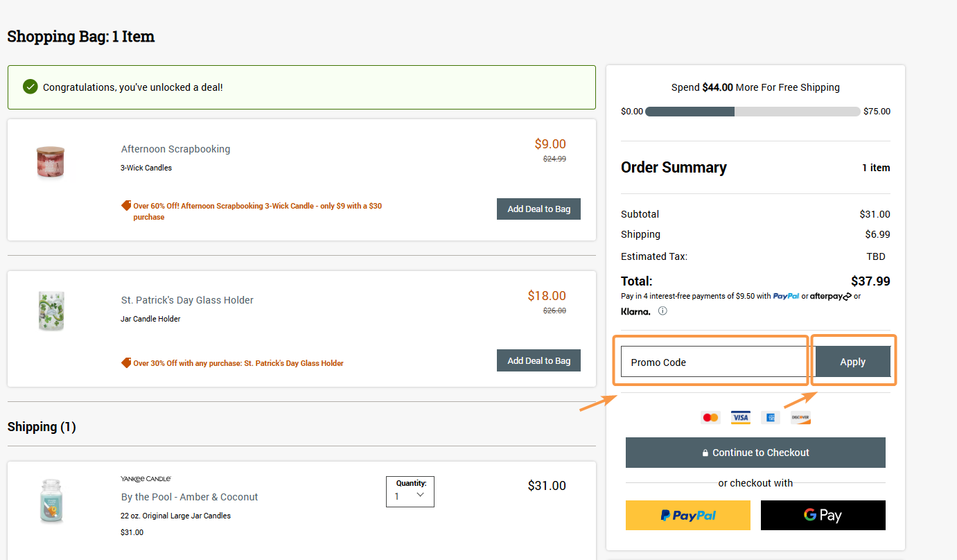Click the Discover card icon
This screenshot has height=560, width=957.
click(x=800, y=417)
